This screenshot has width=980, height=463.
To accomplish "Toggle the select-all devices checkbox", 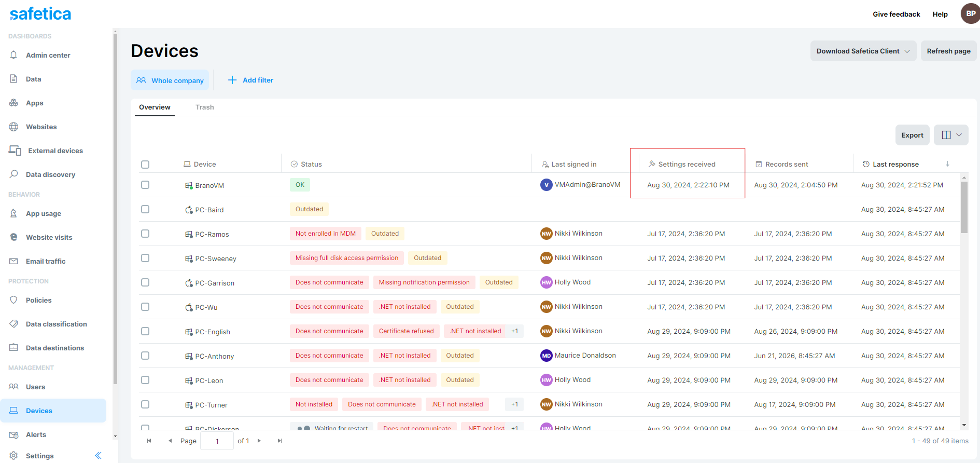I will tap(145, 165).
